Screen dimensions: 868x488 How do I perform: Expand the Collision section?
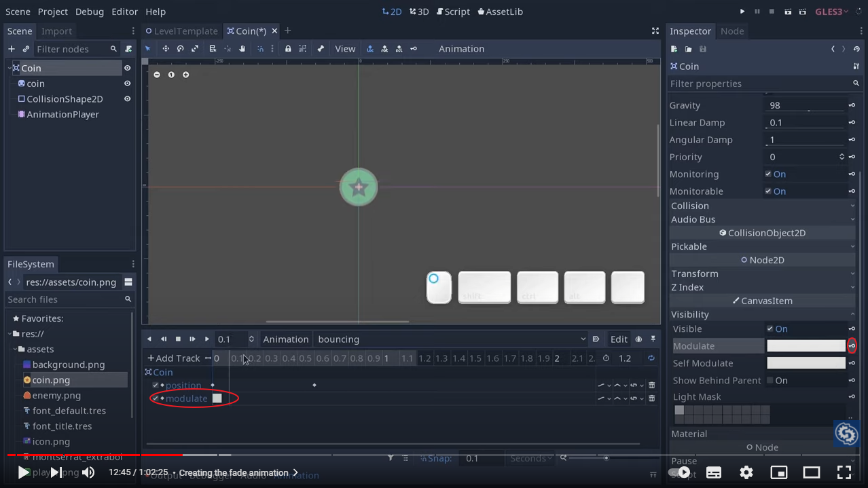pyautogui.click(x=762, y=206)
